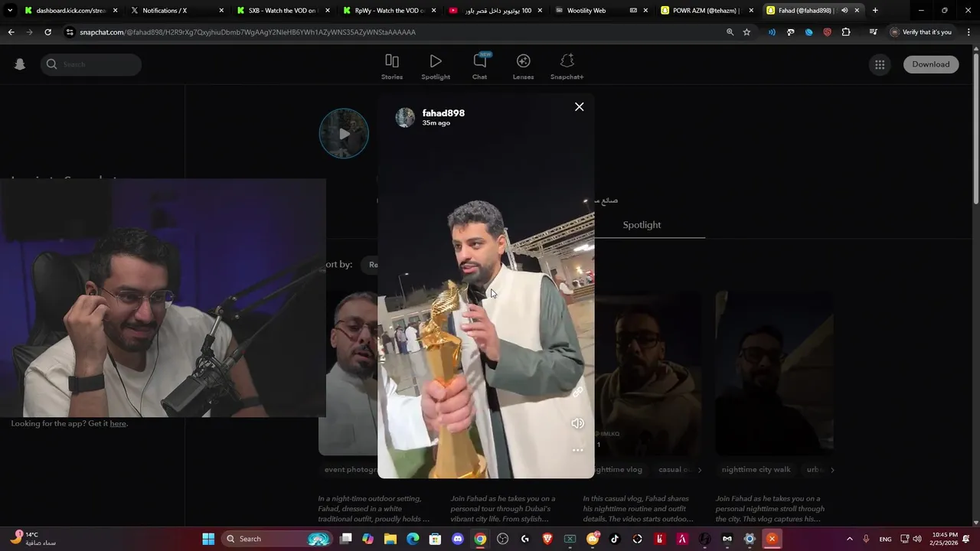Open the zoom magnifier icon in address bar
Viewport: 980px width, 551px height.
pos(730,32)
